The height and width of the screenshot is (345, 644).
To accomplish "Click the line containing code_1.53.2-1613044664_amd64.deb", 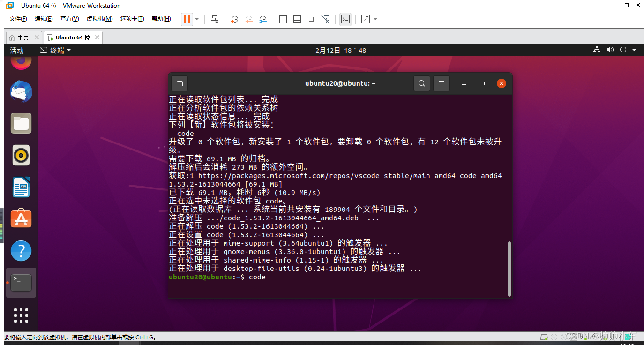I will point(274,218).
